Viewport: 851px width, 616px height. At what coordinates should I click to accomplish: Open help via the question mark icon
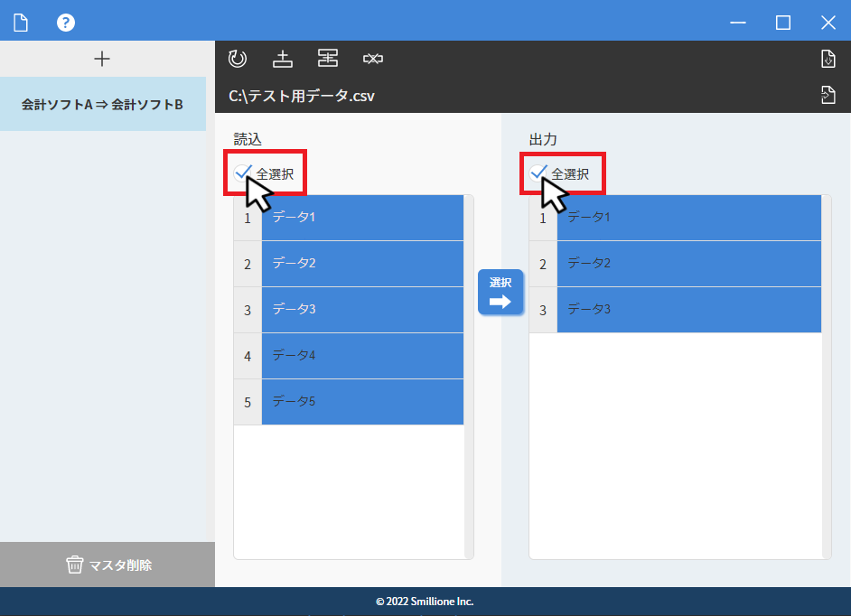(x=66, y=23)
